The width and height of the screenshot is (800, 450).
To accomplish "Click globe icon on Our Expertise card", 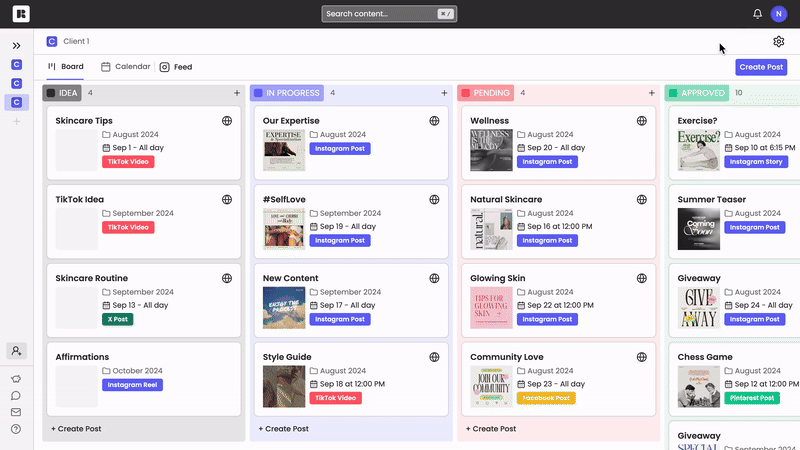I will [434, 121].
